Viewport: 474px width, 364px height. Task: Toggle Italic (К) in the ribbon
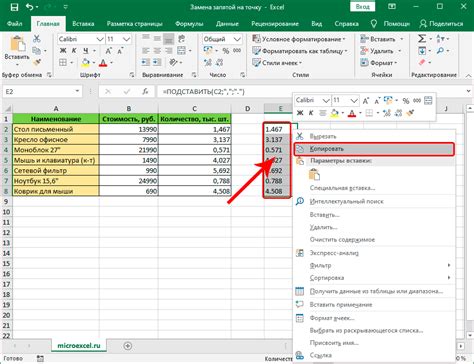click(x=74, y=51)
